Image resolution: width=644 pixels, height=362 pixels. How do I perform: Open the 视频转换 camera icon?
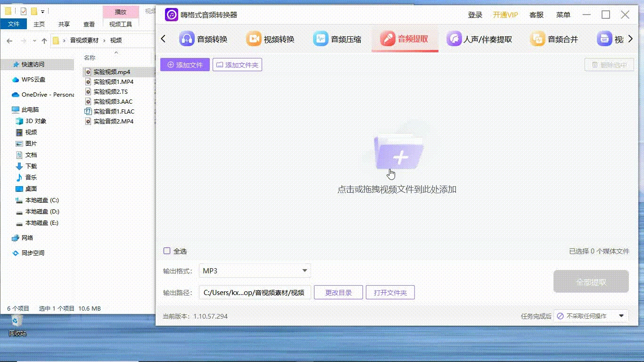pos(254,39)
